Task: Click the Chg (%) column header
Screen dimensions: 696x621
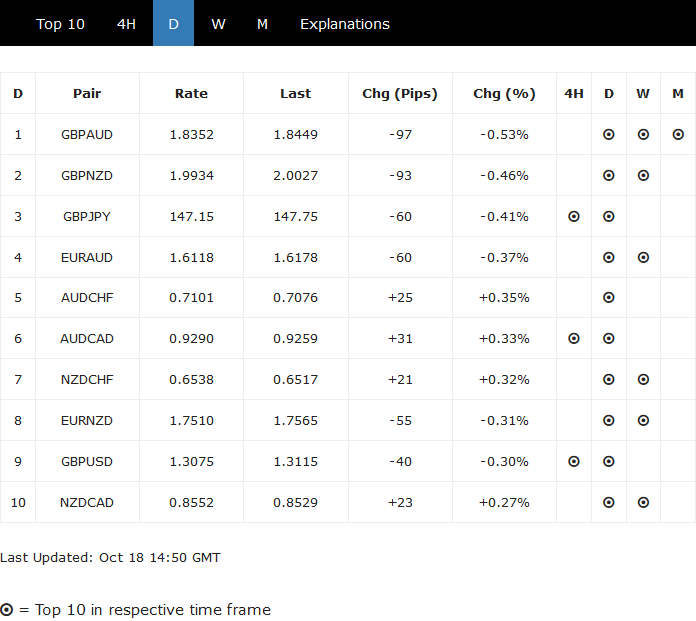Action: (x=504, y=93)
